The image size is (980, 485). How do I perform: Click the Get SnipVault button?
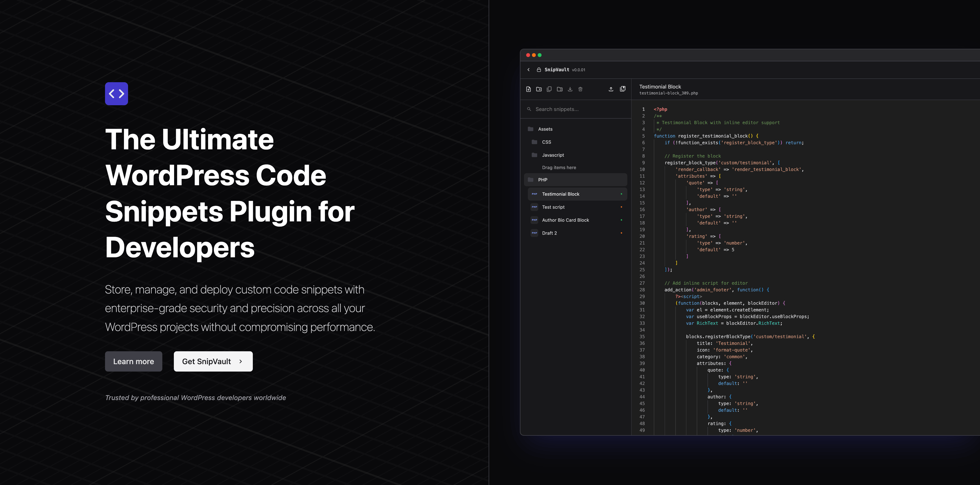coord(213,361)
